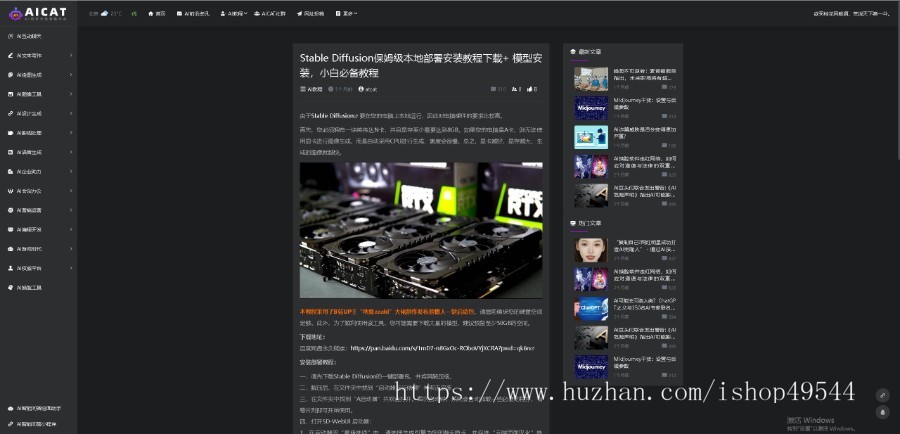Click the 热门文章 section header icon
This screenshot has width=900, height=434.
click(573, 223)
